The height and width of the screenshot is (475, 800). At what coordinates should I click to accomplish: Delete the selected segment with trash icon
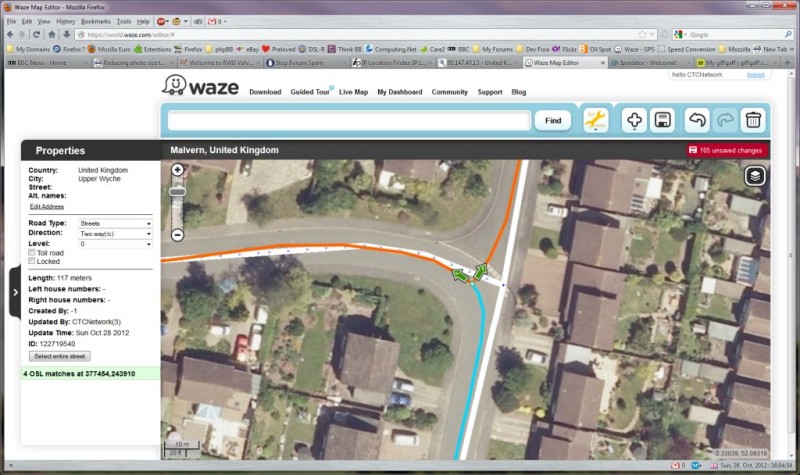753,120
